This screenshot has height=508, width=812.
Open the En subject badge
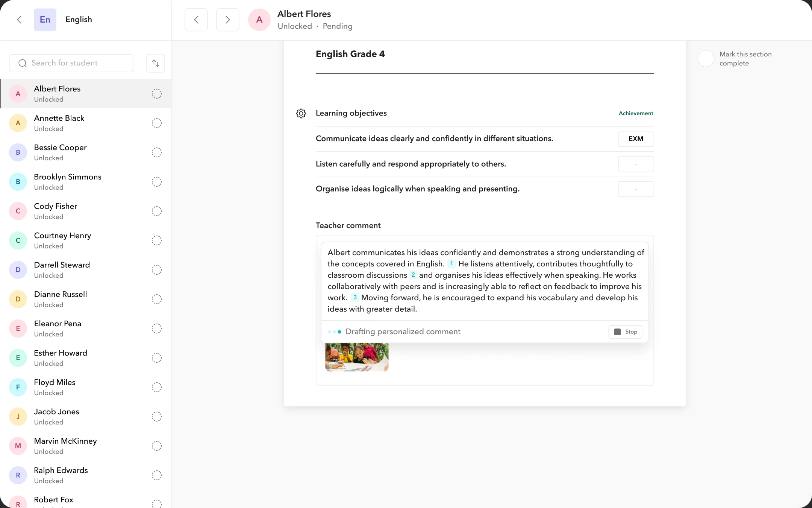45,20
